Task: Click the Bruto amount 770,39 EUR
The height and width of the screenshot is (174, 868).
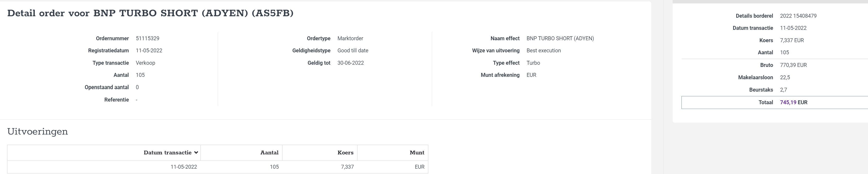Action: (793, 65)
